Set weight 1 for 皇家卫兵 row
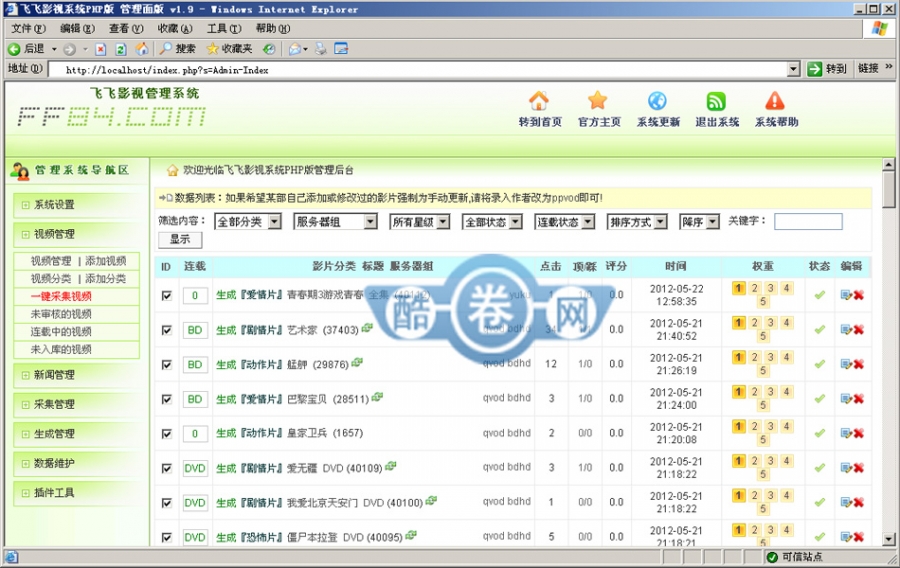Screen dimensions: 900x568 pos(739,426)
